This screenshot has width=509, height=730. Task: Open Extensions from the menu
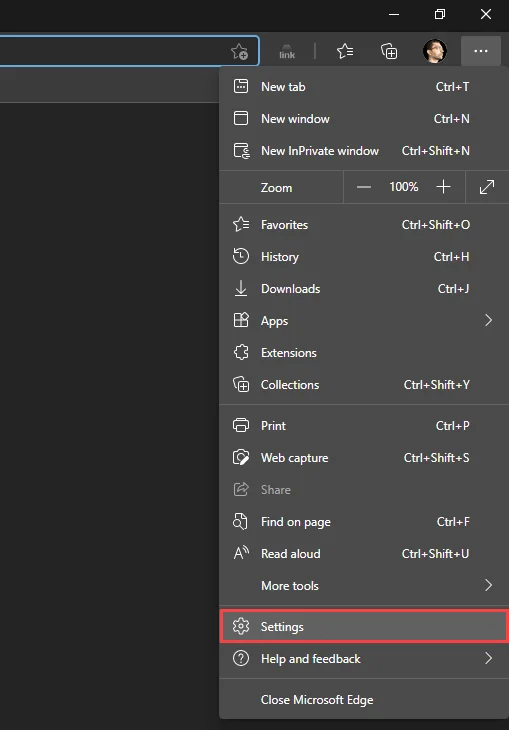point(364,352)
